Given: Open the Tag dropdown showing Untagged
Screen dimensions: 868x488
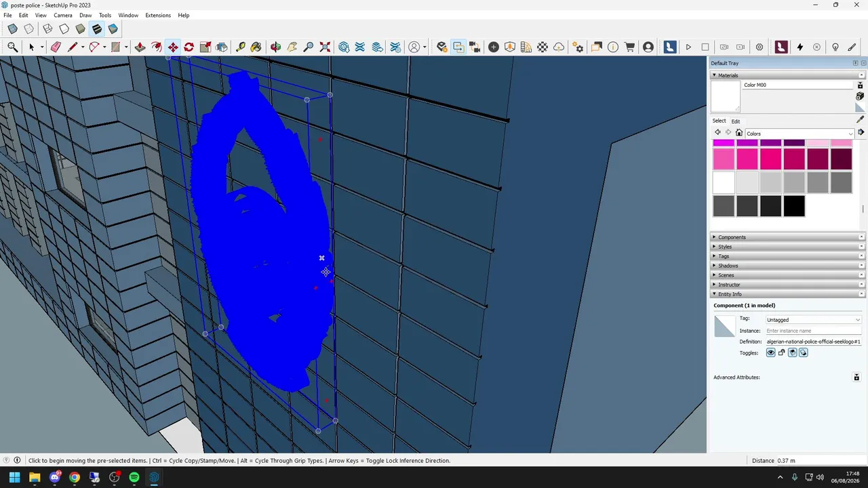Looking at the screenshot, I should pyautogui.click(x=813, y=320).
